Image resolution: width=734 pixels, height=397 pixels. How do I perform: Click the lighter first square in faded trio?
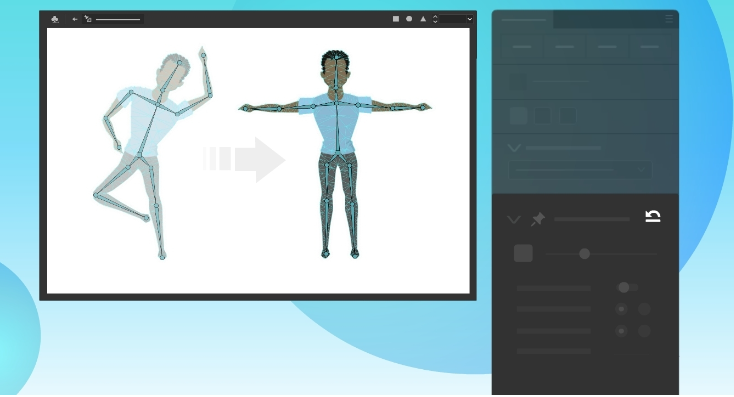click(519, 116)
